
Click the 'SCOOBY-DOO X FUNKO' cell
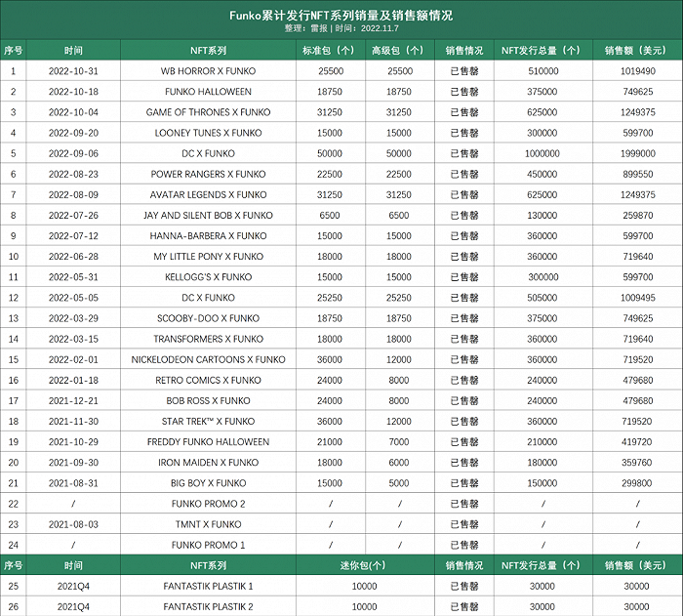208,318
